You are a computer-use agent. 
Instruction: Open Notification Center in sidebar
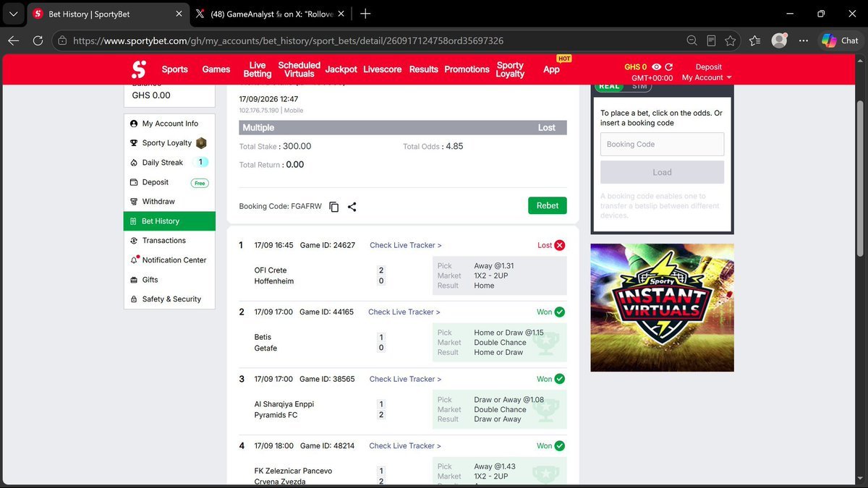coord(169,260)
